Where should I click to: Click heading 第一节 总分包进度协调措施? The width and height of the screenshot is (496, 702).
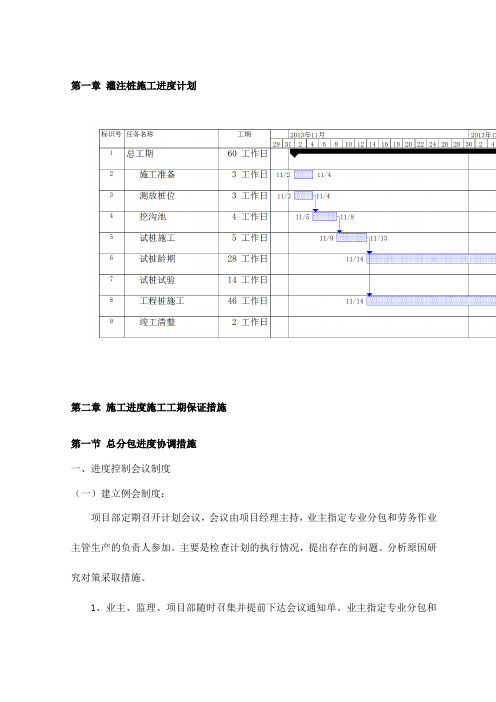point(133,444)
